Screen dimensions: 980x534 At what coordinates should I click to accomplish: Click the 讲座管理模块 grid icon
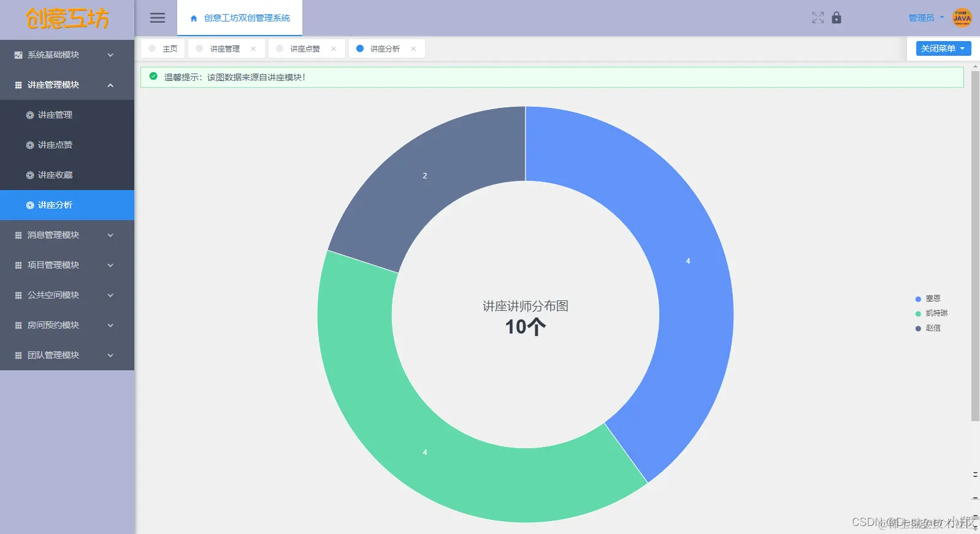[x=18, y=85]
